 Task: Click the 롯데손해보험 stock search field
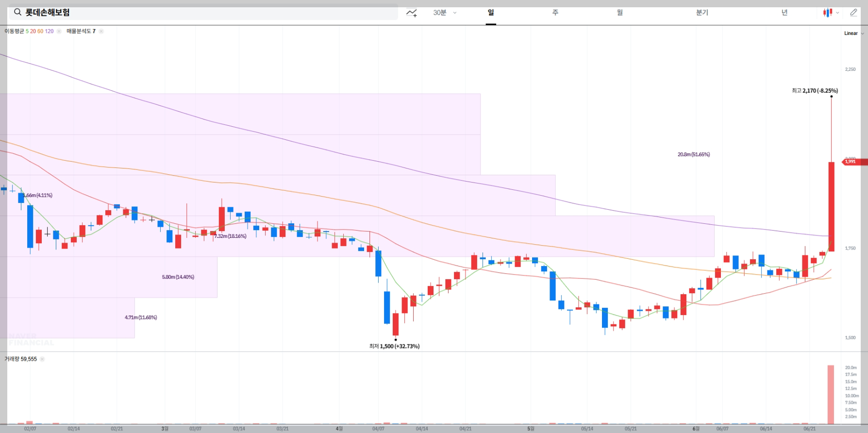[203, 13]
